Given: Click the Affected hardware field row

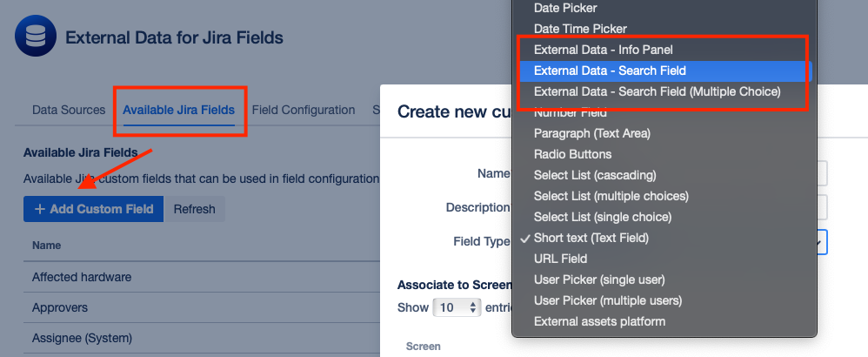Looking at the screenshot, I should point(82,277).
